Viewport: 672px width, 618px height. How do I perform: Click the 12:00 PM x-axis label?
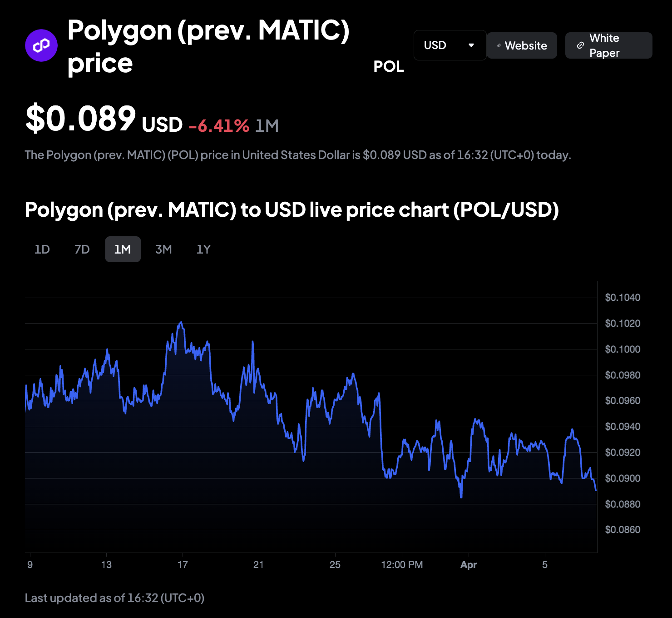402,565
